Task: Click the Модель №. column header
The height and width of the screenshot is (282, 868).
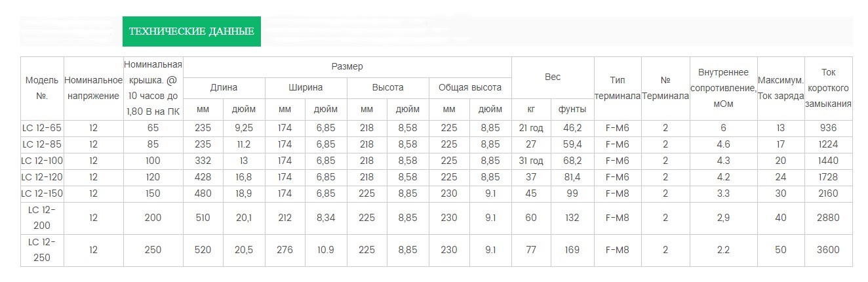Action: tap(42, 88)
